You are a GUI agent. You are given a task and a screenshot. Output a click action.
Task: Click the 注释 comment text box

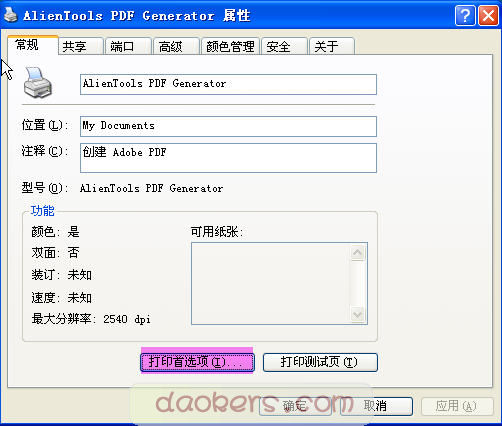[228, 158]
